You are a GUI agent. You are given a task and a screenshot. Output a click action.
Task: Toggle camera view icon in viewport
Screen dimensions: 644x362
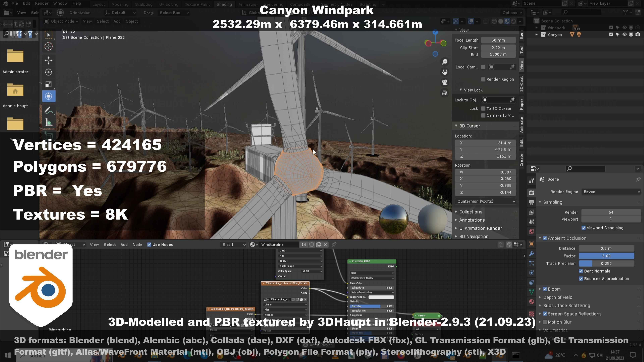coord(444,82)
